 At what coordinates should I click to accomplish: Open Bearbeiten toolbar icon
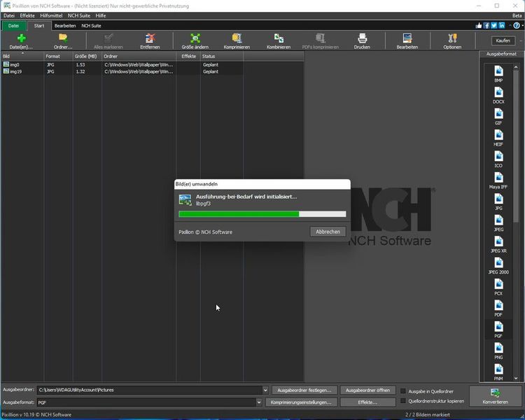(407, 41)
